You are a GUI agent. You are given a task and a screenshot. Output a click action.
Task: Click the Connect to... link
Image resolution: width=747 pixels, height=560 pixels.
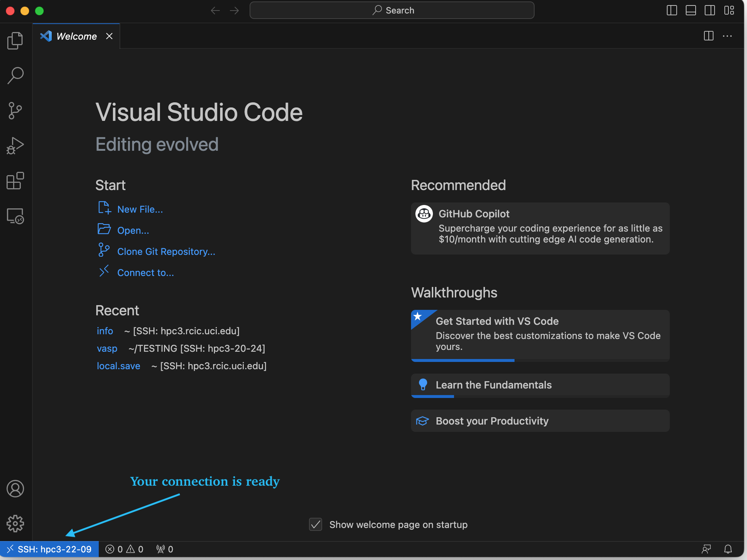(145, 273)
